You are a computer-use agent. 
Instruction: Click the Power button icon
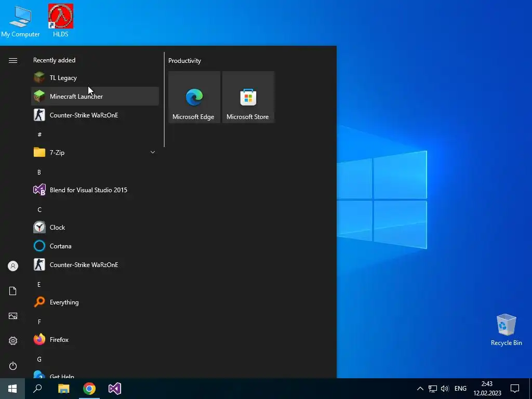(x=13, y=366)
